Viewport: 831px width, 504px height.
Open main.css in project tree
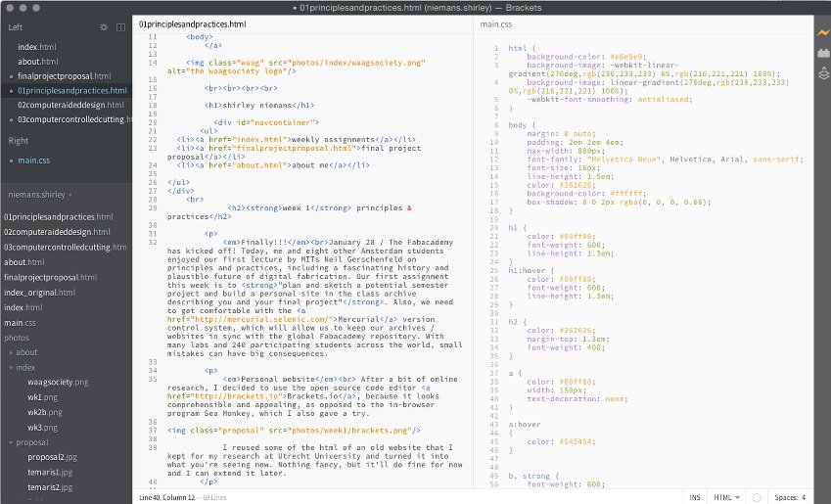tap(21, 322)
